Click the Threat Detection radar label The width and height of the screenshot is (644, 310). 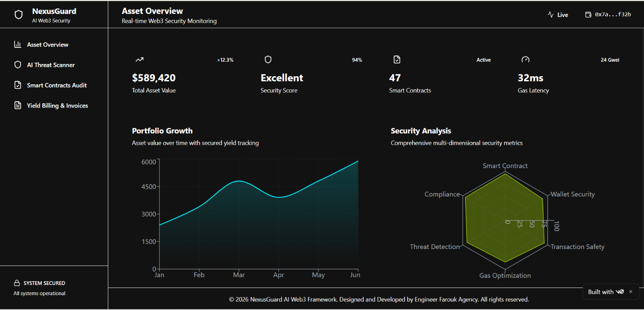(x=435, y=247)
